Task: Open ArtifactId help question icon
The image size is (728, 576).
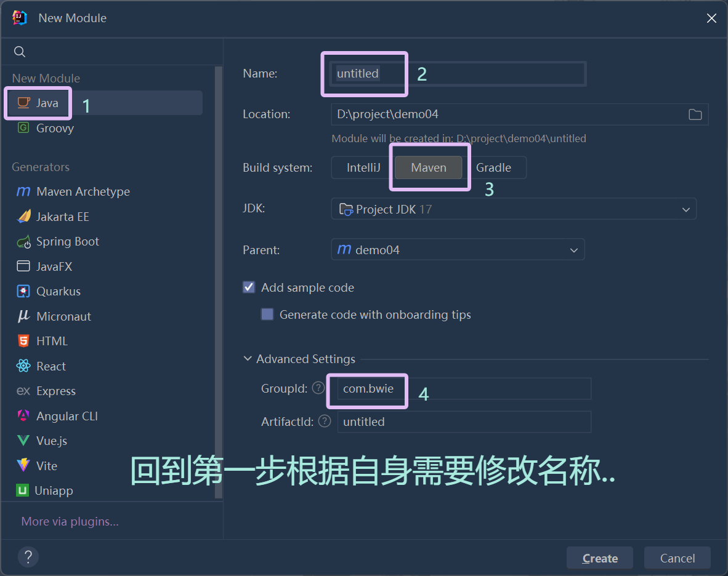Action: (325, 421)
